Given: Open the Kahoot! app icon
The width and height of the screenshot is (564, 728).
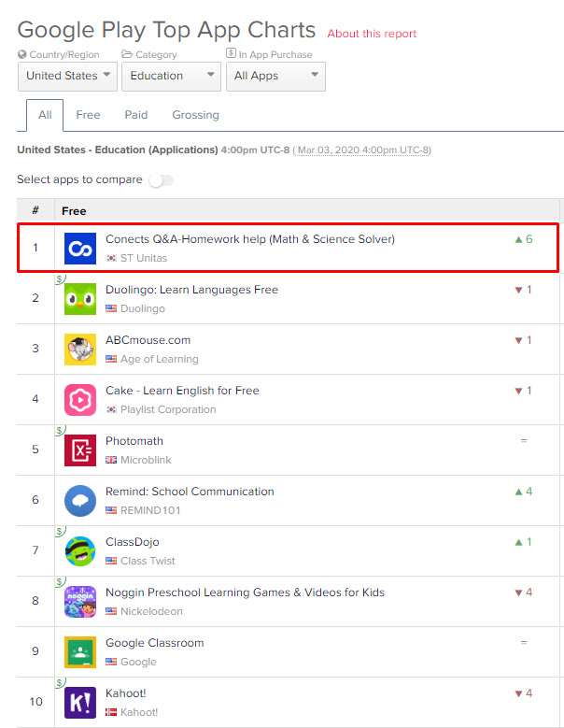Looking at the screenshot, I should [x=80, y=703].
